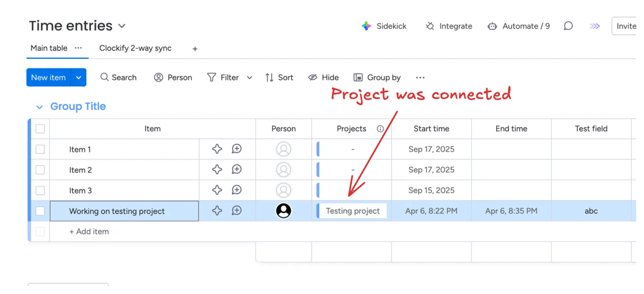
Task: Collapse the Group Title group
Action: pyautogui.click(x=40, y=107)
